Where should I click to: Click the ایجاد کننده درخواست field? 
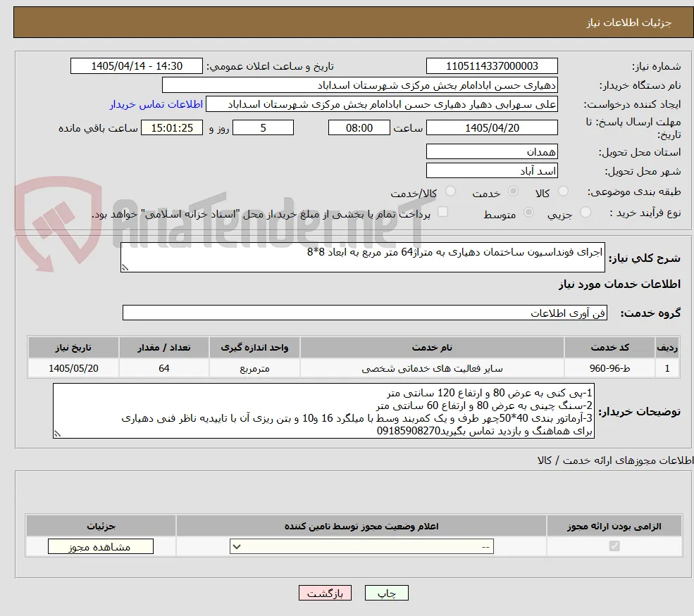click(x=381, y=104)
